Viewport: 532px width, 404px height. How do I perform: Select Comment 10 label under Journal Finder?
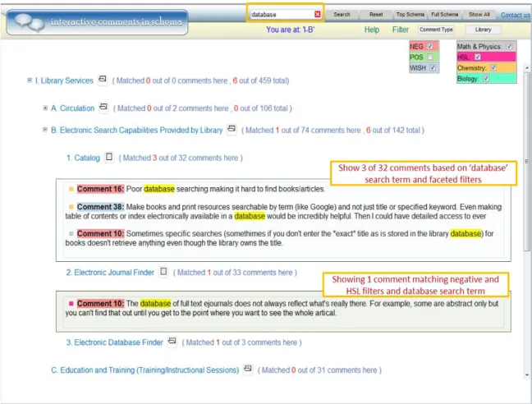pos(100,303)
